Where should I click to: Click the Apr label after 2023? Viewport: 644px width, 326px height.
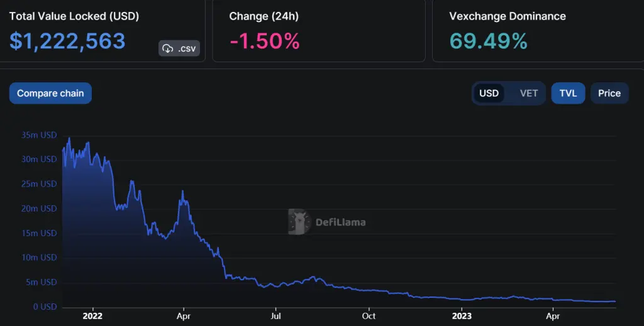(552, 316)
